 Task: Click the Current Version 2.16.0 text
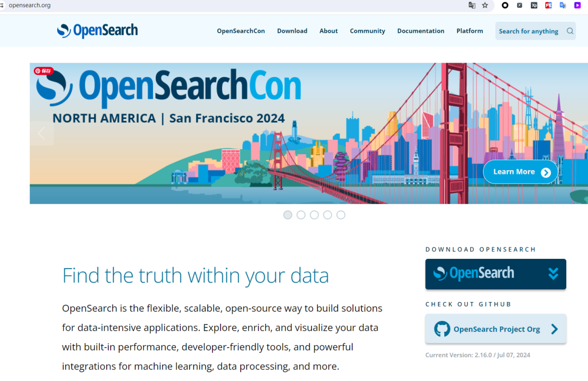click(x=478, y=355)
